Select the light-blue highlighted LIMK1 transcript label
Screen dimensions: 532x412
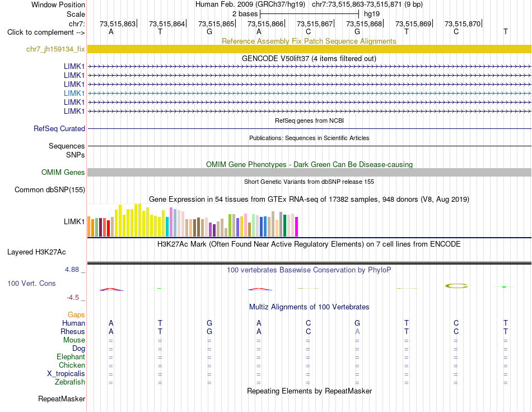(74, 93)
